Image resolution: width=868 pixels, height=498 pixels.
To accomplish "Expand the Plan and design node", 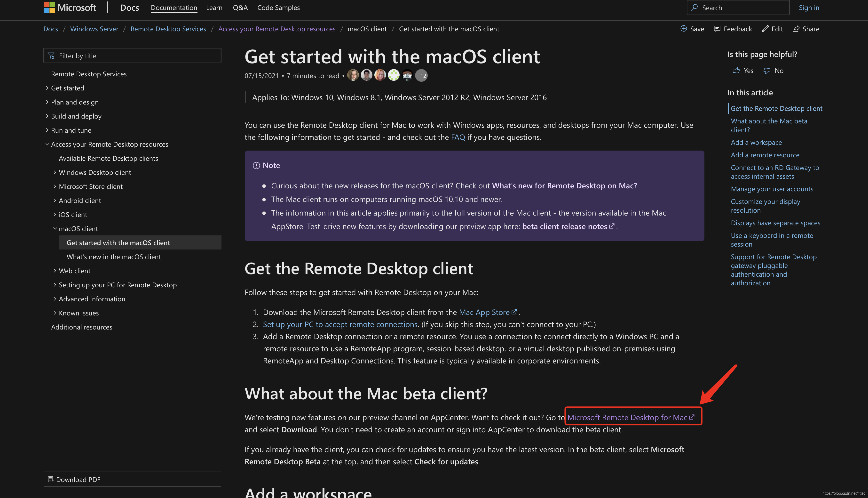I will [x=47, y=102].
